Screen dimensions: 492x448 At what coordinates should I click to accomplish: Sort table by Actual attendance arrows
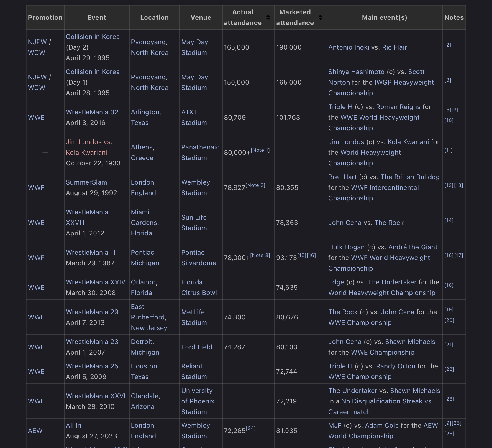pyautogui.click(x=268, y=18)
